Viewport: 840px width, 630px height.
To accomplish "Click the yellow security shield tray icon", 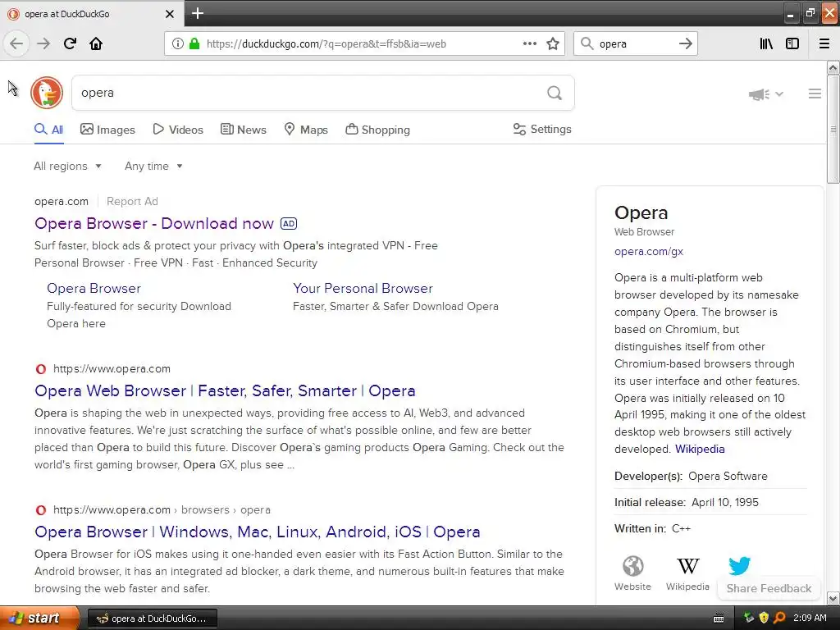I will 764,618.
